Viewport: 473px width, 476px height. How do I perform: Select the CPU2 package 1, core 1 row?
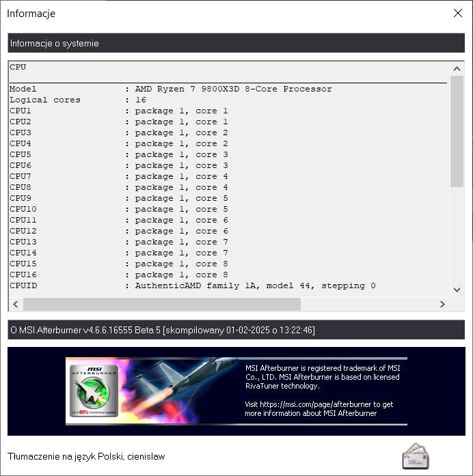(x=118, y=122)
